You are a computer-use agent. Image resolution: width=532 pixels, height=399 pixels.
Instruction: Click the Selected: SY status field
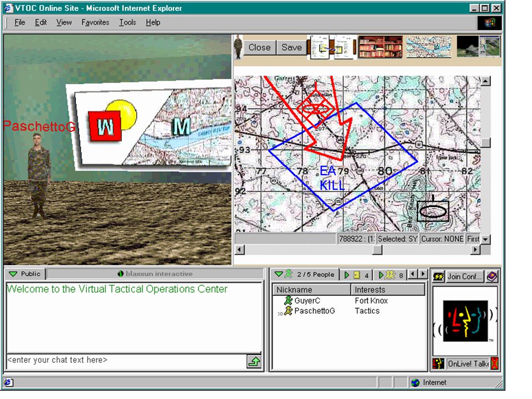397,239
